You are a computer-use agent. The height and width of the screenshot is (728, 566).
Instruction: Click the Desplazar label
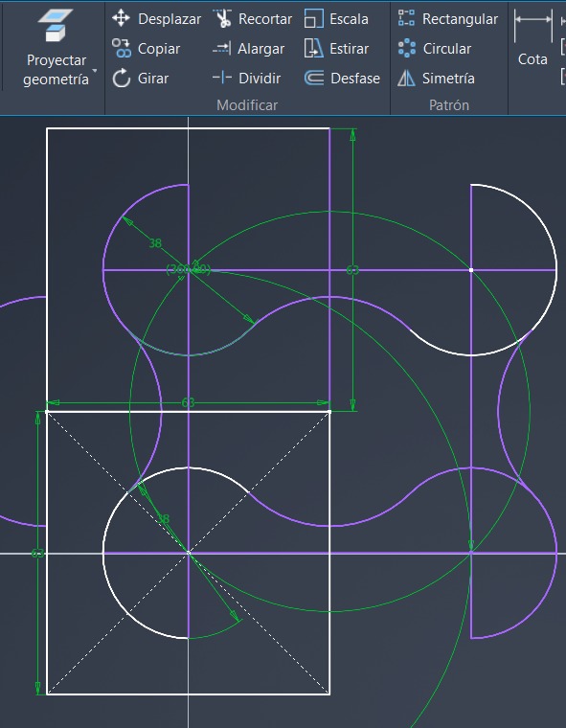[170, 19]
